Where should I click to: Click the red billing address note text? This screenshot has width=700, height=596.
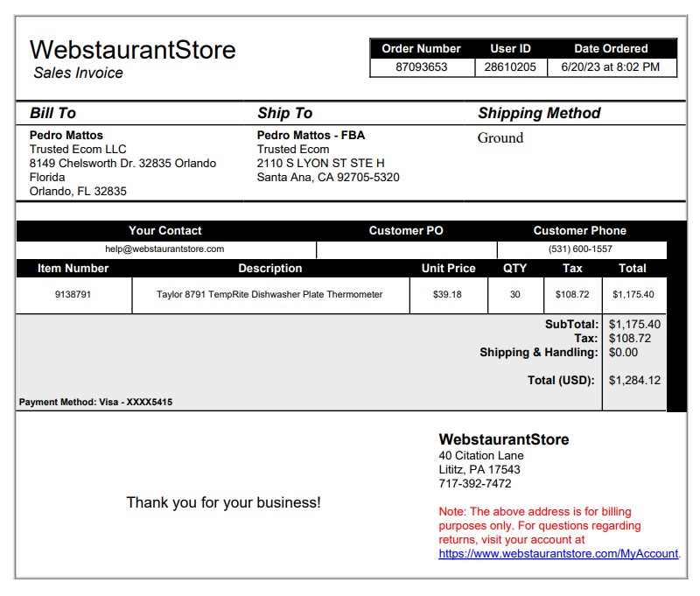[x=540, y=525]
